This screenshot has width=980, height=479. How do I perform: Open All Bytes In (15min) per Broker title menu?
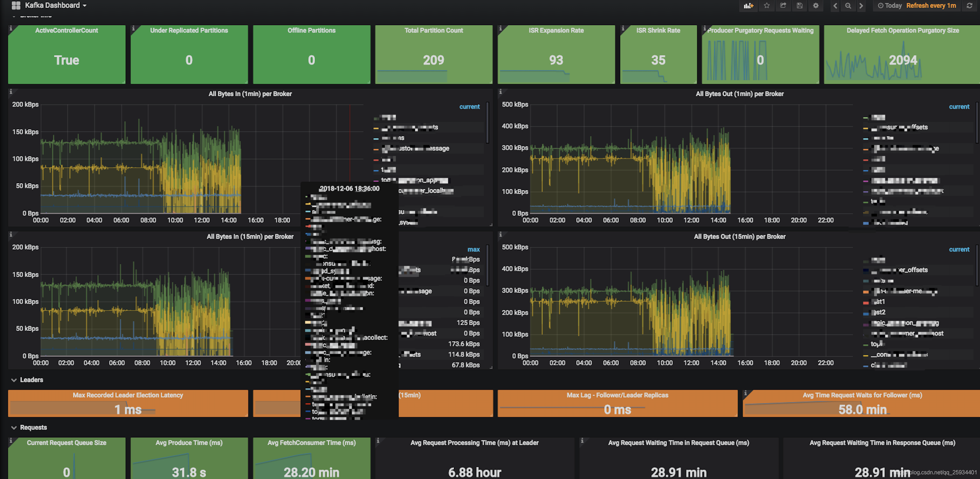coord(250,236)
